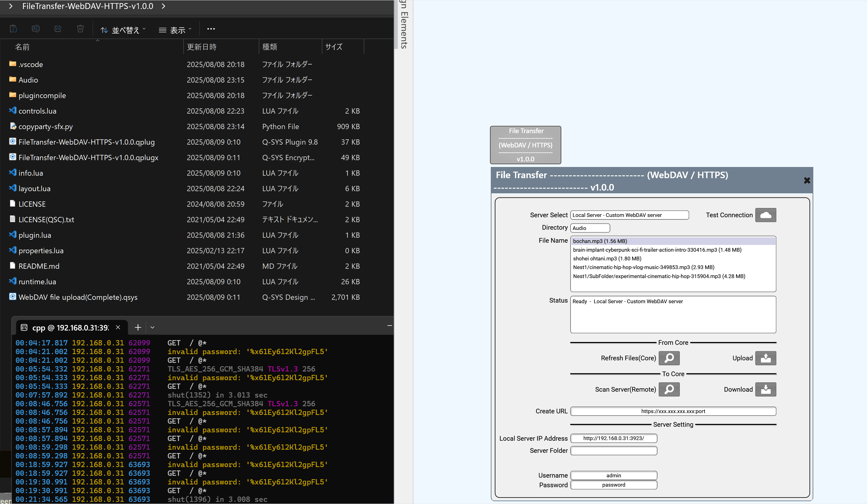
Task: Click Refresh Files(Core) magnifier button
Action: point(669,358)
